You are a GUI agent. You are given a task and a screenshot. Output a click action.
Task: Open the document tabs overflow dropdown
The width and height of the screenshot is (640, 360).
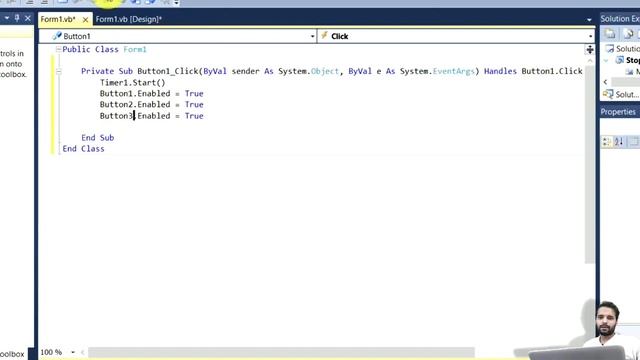click(589, 20)
